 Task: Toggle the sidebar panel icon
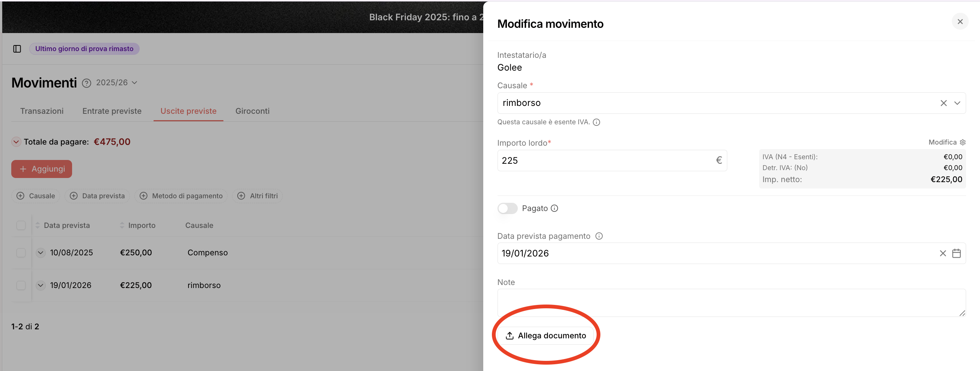pyautogui.click(x=17, y=49)
